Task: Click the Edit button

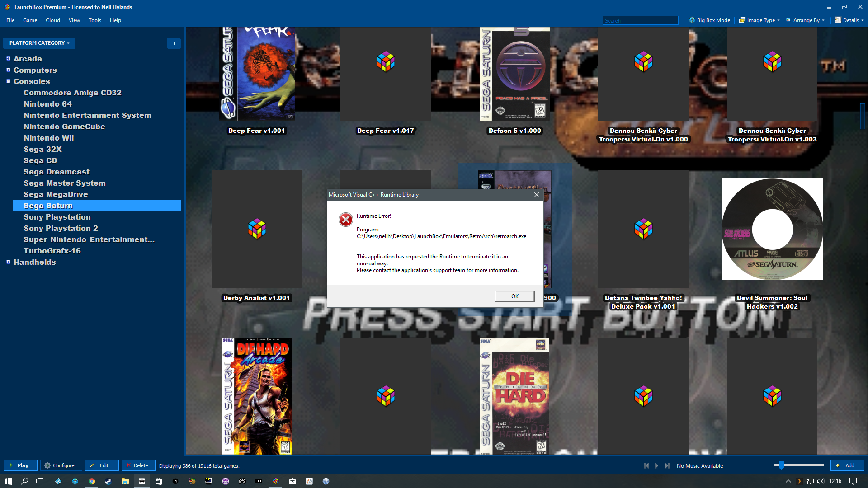Action: (102, 465)
